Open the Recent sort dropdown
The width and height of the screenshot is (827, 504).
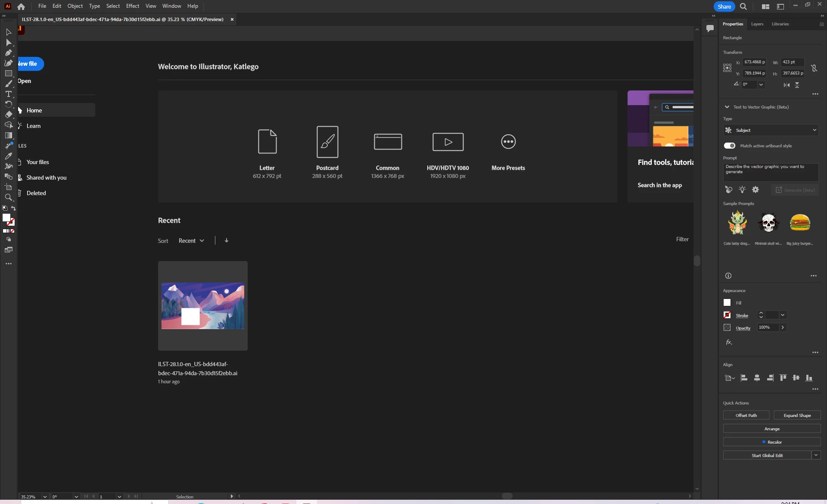[191, 241]
